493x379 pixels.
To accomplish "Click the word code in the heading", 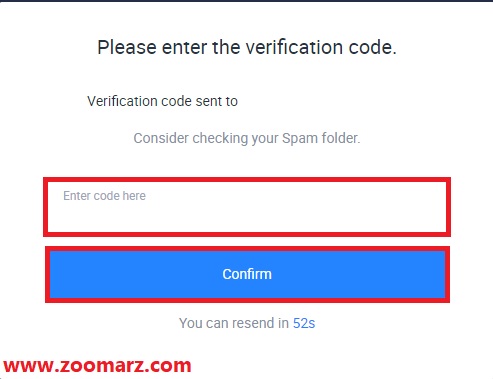I will [x=373, y=47].
